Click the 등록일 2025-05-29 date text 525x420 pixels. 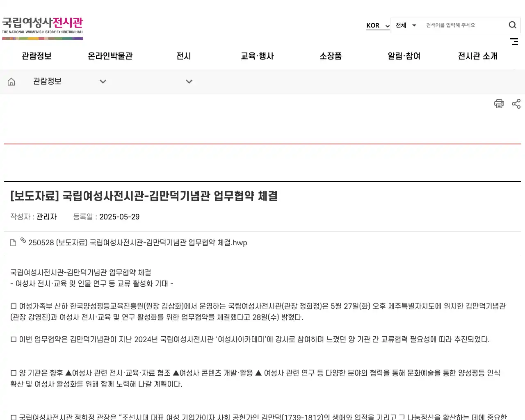[x=106, y=217]
